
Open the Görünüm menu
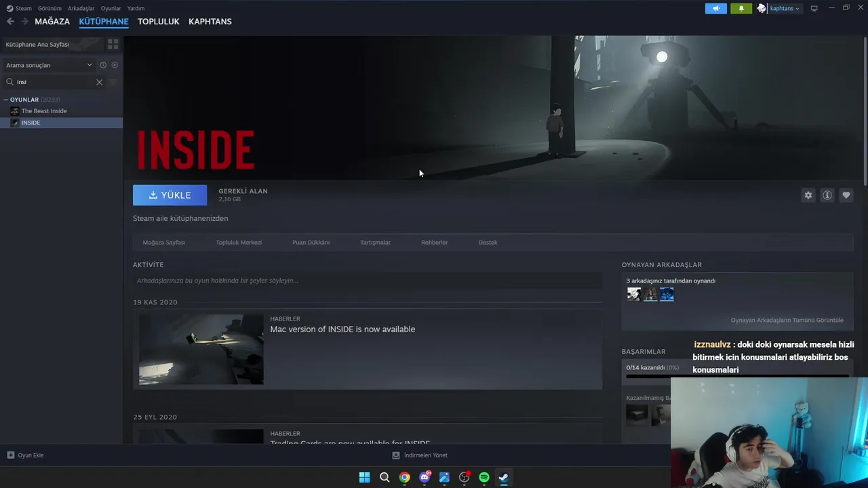point(50,8)
